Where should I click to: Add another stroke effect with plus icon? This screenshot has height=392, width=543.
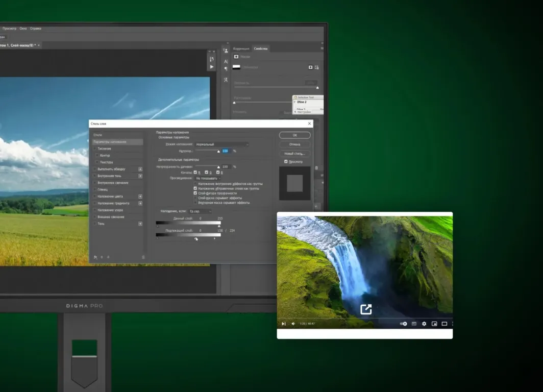tap(140, 169)
